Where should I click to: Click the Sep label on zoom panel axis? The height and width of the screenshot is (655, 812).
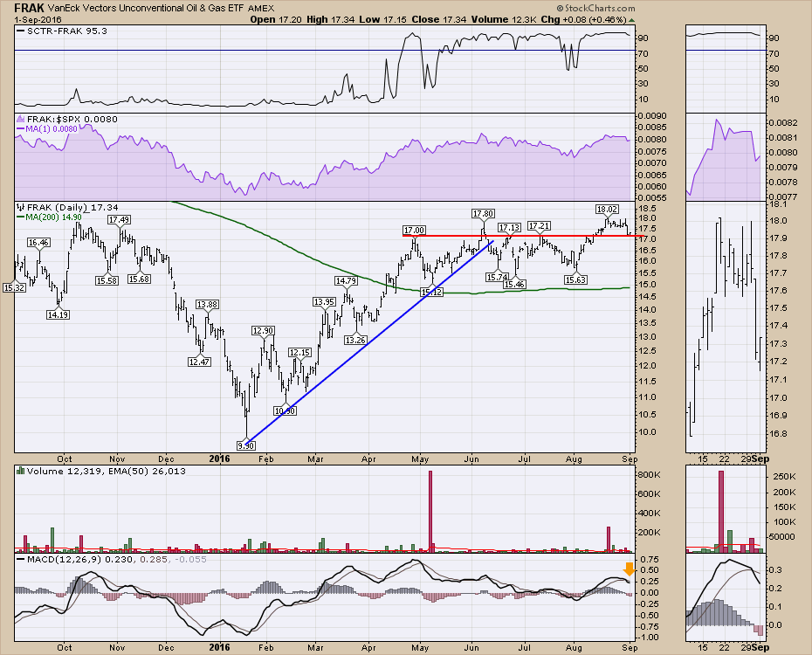point(760,458)
